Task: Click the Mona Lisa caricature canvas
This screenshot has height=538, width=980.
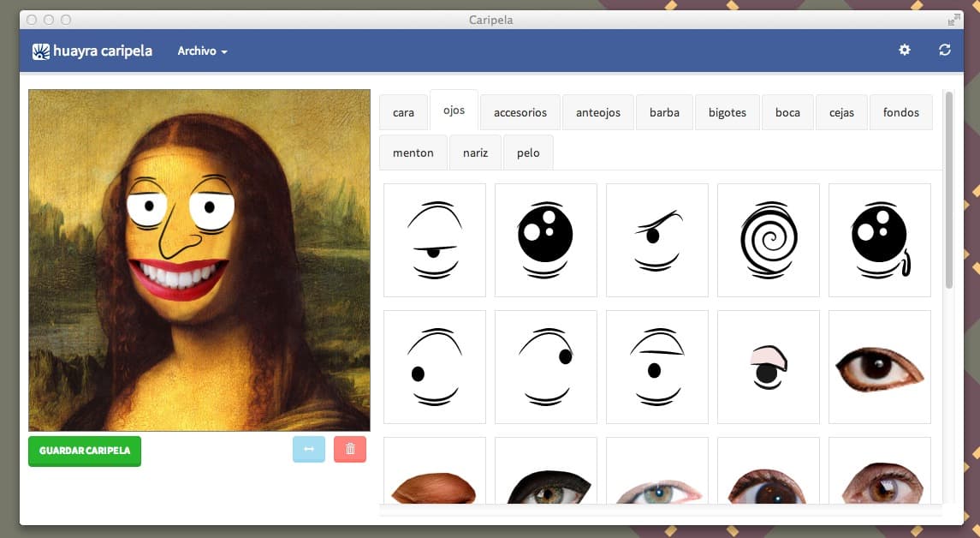Action: (199, 260)
